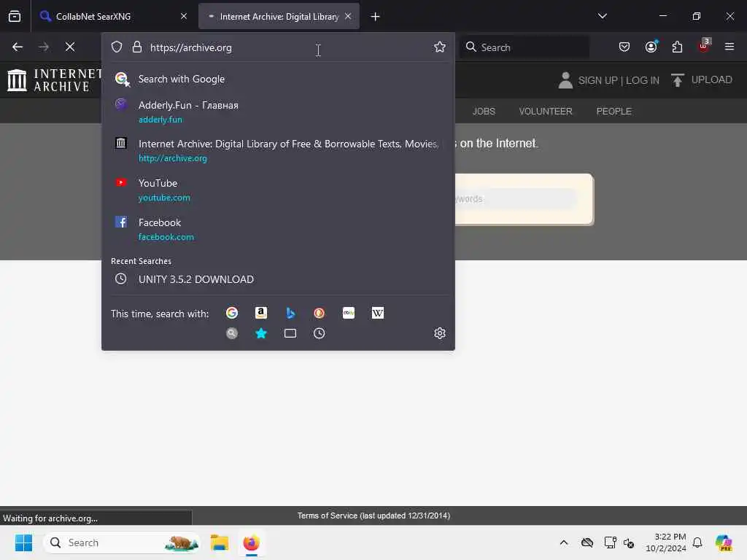The image size is (747, 560).
Task: Search this time with eBay
Action: point(349,313)
